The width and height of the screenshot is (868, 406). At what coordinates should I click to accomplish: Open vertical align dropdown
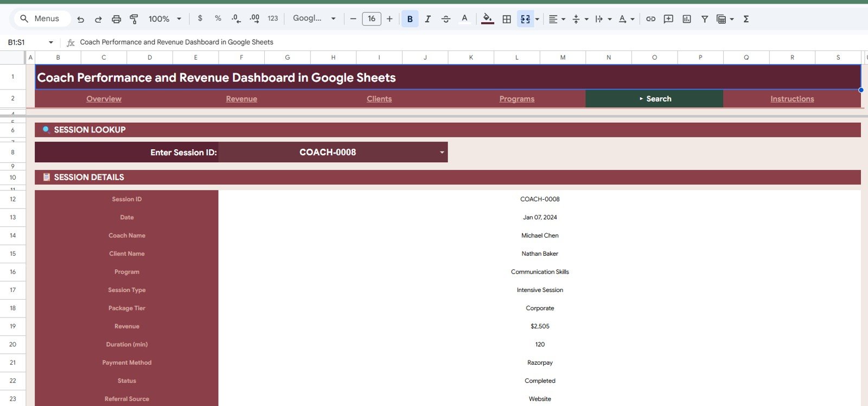(x=580, y=19)
